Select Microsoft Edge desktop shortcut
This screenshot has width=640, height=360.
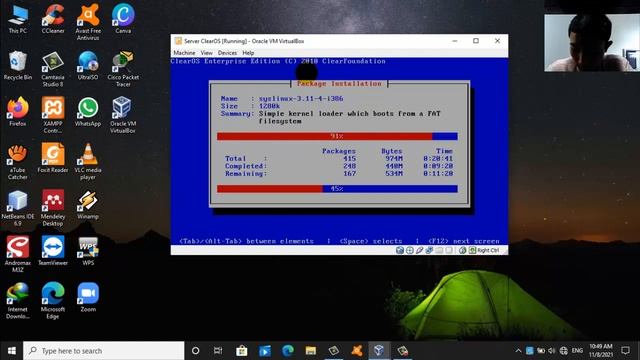[x=53, y=301]
